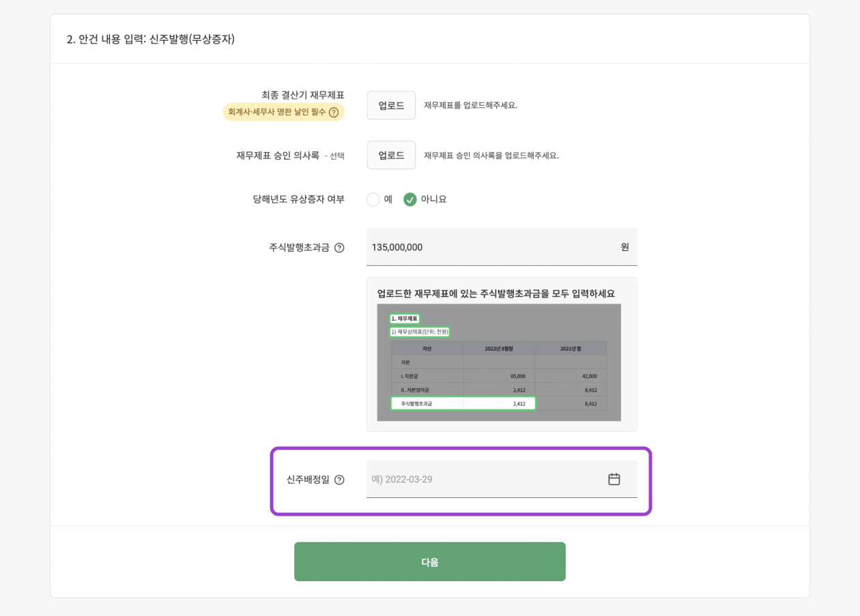The width and height of the screenshot is (860, 616).
Task: Open calendar picker for 신주배정일 date
Action: coord(614,478)
